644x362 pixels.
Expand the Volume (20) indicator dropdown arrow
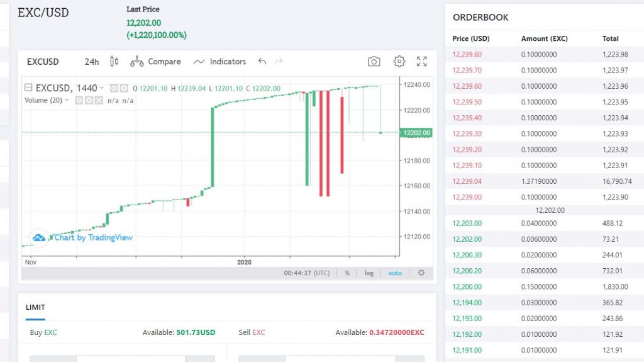(67, 101)
